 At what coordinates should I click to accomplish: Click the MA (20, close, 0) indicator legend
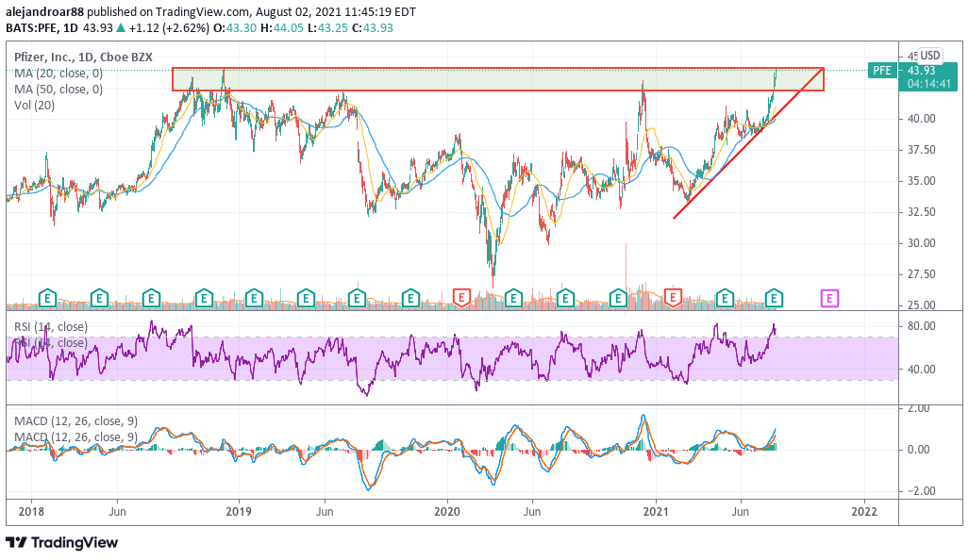pyautogui.click(x=58, y=73)
